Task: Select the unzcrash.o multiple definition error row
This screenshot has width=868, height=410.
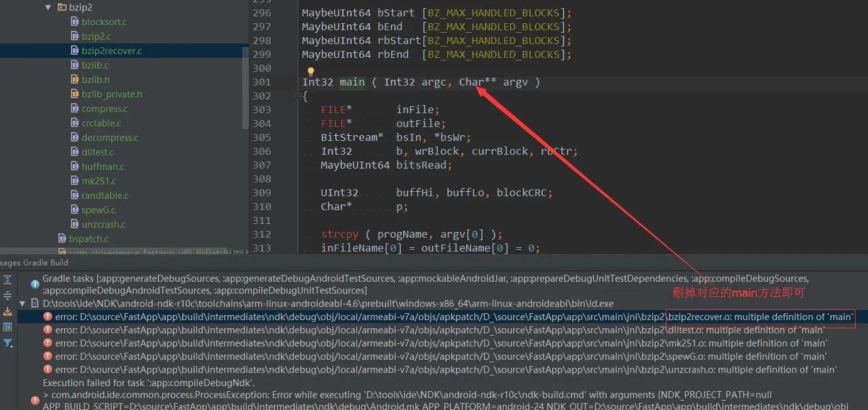Action: (x=443, y=370)
